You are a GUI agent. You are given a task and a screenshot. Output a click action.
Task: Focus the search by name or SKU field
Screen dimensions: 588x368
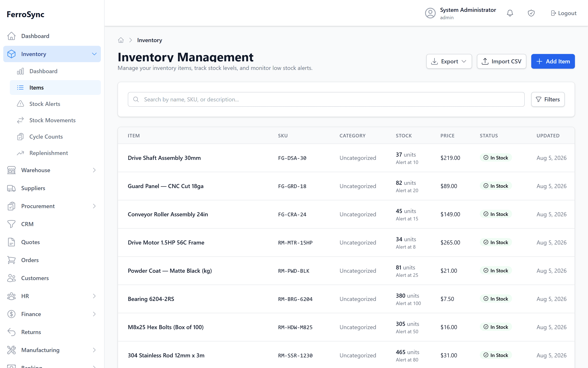point(326,99)
